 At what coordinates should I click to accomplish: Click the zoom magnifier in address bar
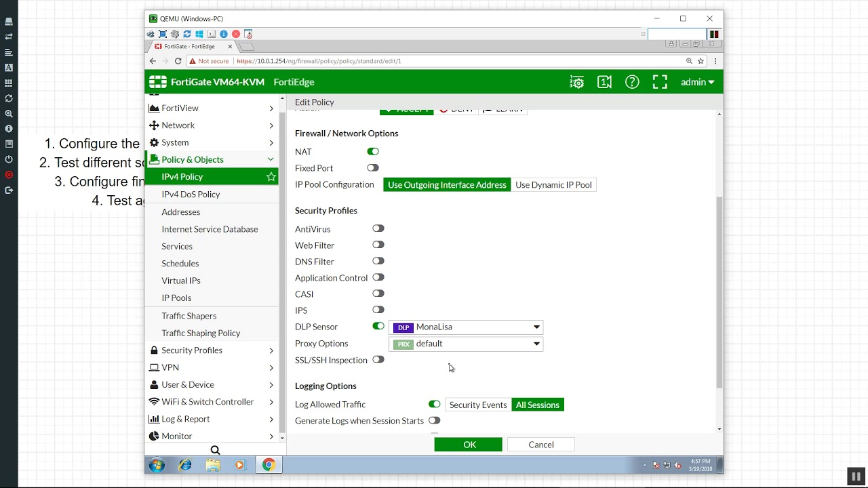point(689,61)
